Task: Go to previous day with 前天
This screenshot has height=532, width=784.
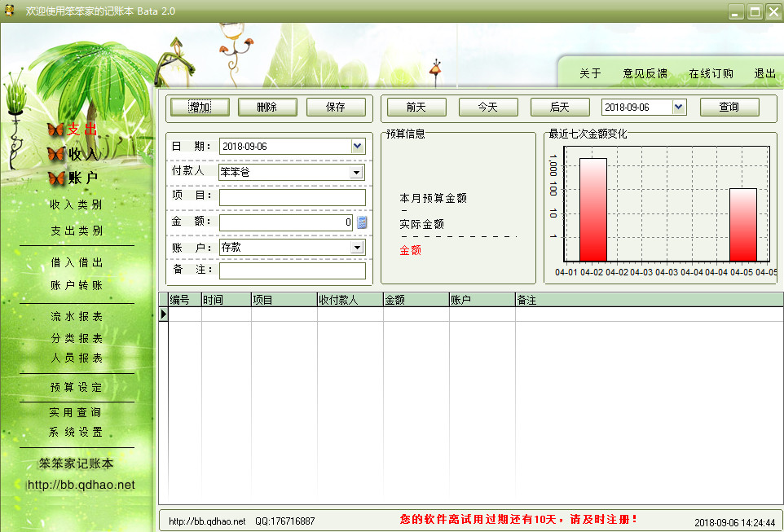Action: [x=416, y=108]
